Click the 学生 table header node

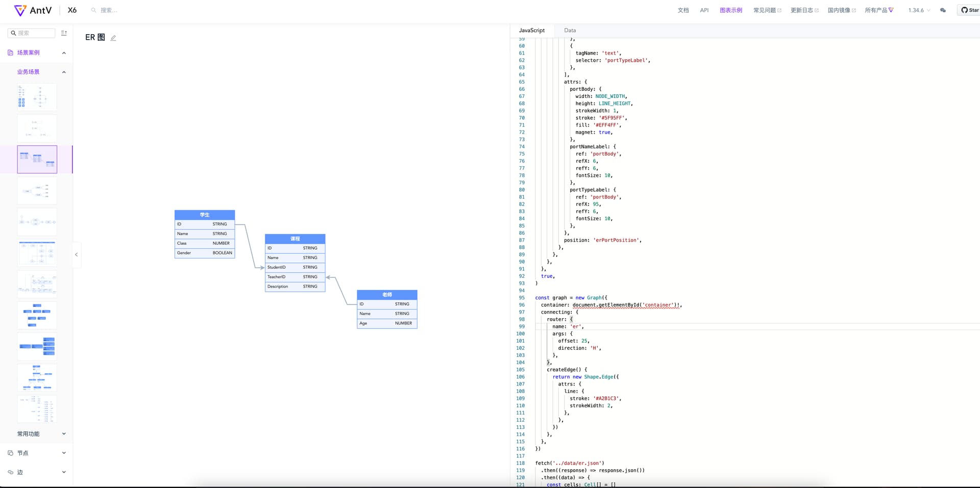coord(205,215)
